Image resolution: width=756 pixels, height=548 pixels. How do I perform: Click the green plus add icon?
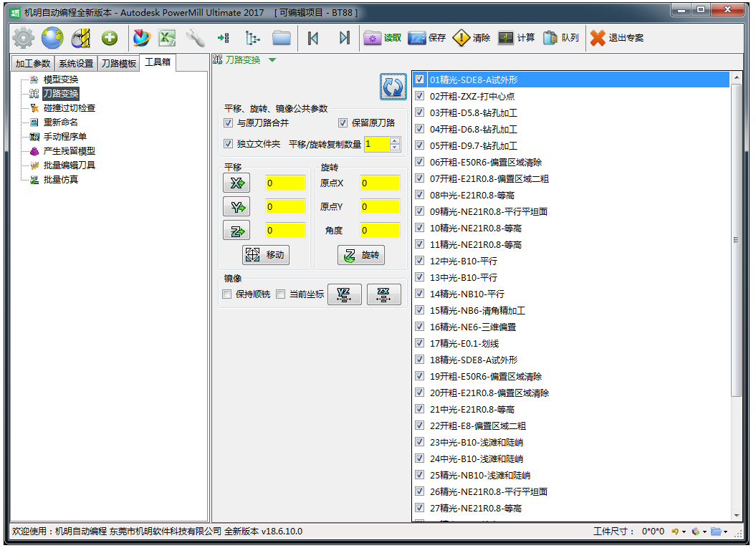click(x=110, y=37)
